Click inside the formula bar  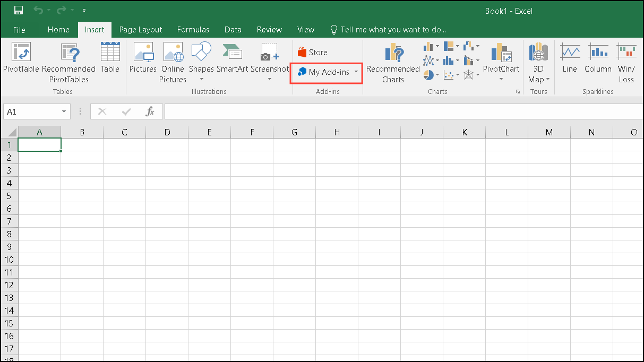403,111
